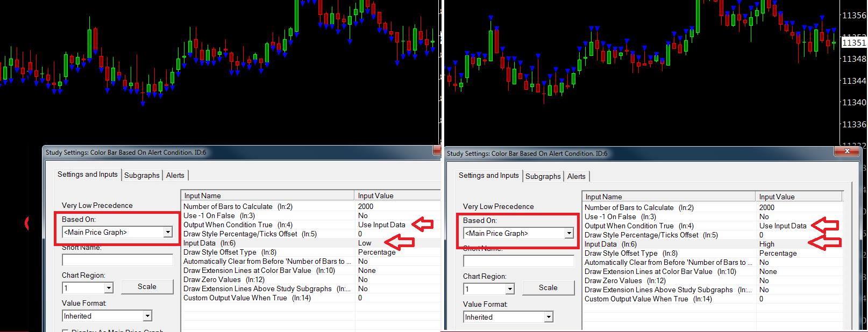Viewport: 868px width, 332px height.
Task: Select 'Number of Bars to Calculate' row, Low-input dialog
Action: click(311, 206)
